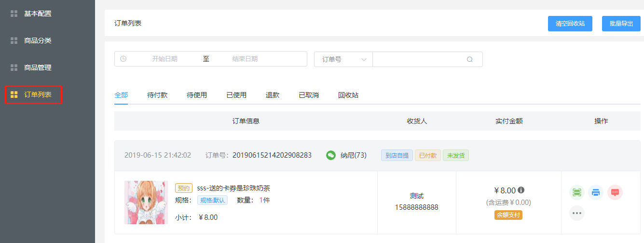This screenshot has height=243, width=644.
Task: Open the gray three-dots more actions menu
Action: (x=577, y=213)
